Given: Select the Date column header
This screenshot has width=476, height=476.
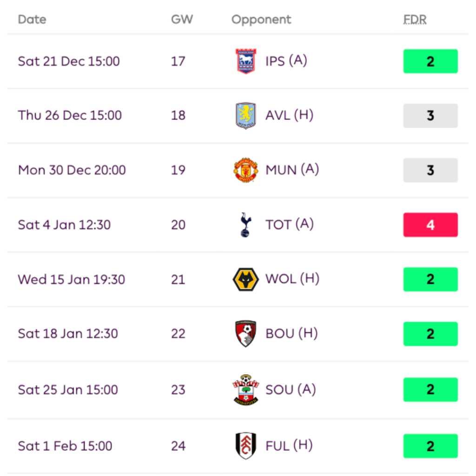Looking at the screenshot, I should 32,20.
